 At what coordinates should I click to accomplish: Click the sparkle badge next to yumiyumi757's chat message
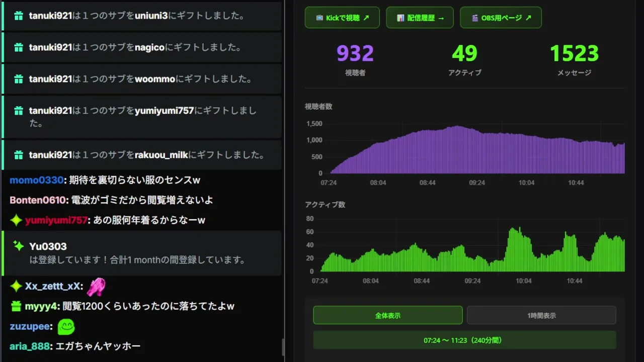pos(16,220)
